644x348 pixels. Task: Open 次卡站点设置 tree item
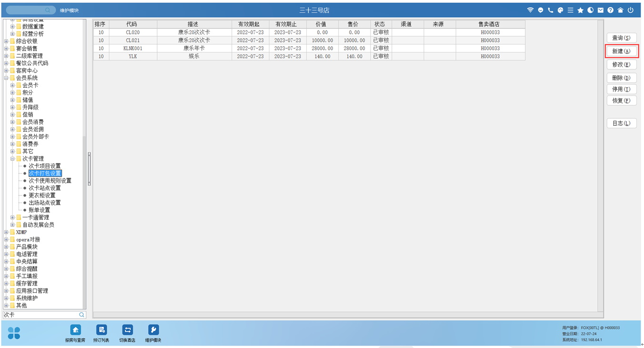(x=45, y=188)
